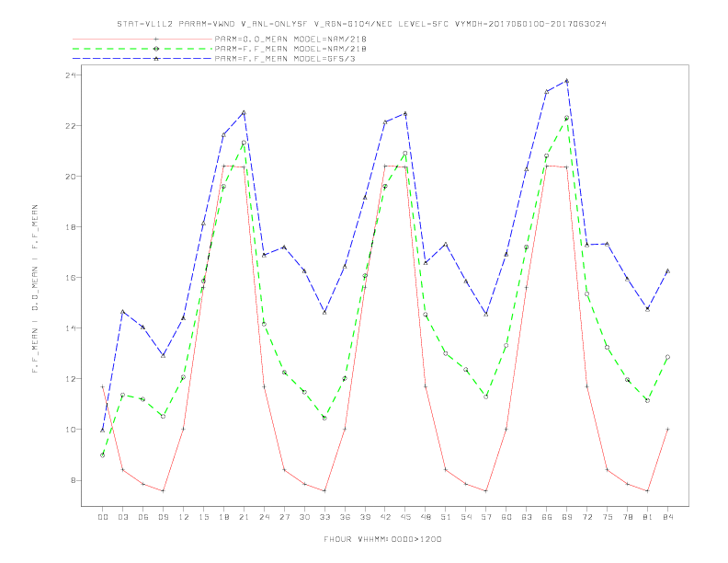Click y-axis tick label 16
Viewport: 728px width, 563px height.
pos(72,278)
